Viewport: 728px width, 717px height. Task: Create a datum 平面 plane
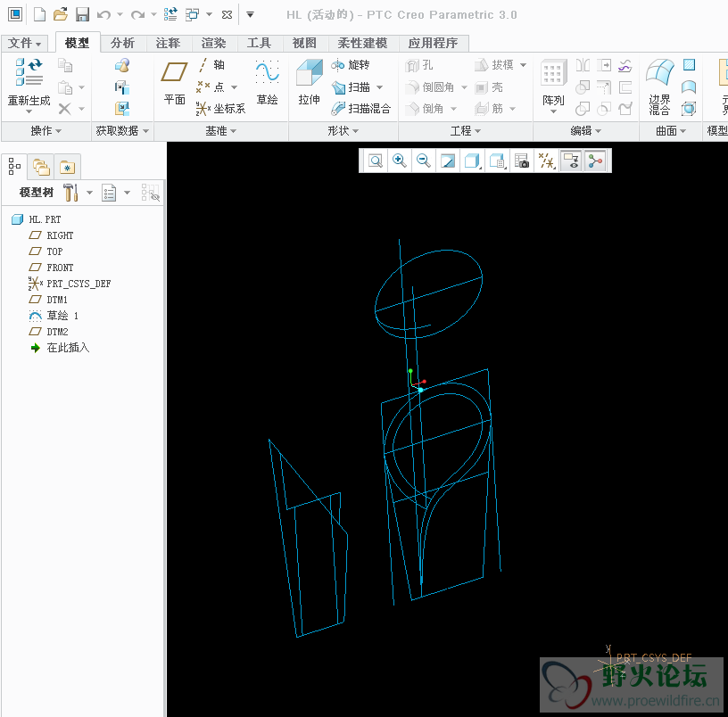[x=175, y=83]
